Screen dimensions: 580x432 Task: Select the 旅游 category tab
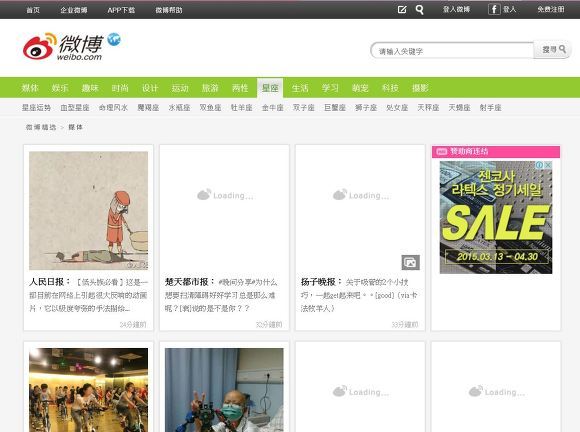210,88
